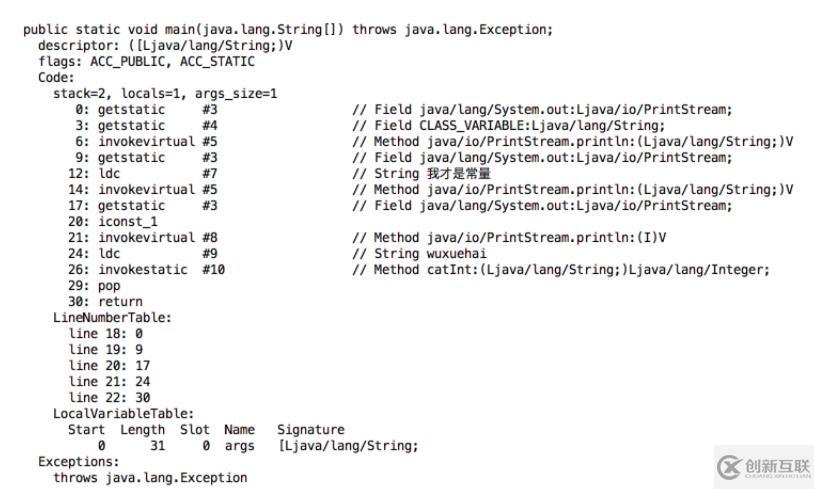The height and width of the screenshot is (489, 814).
Task: Click the invokevirtual #8 instruction
Action: point(143,238)
